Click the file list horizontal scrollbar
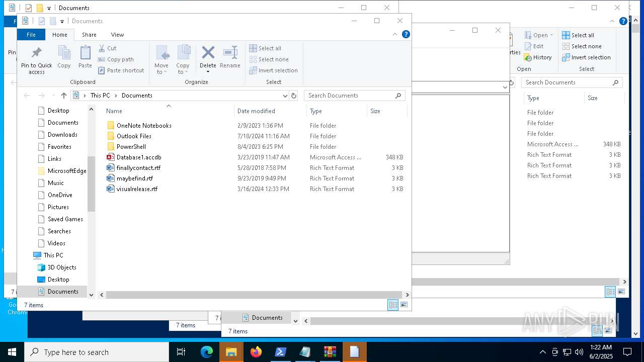Screen dimensions: 644x362 [254, 295]
